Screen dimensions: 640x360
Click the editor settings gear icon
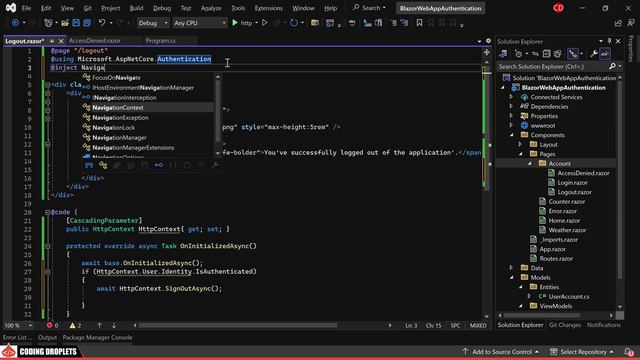(488, 41)
